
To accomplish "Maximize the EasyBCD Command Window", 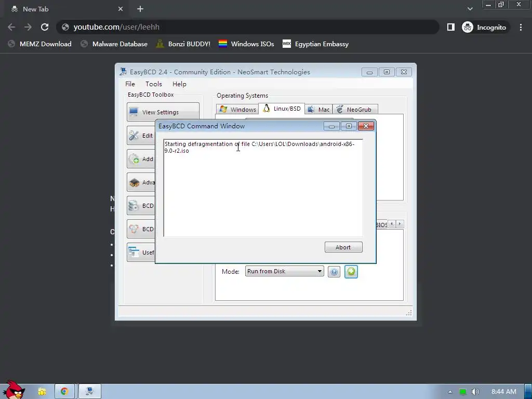I will click(349, 126).
